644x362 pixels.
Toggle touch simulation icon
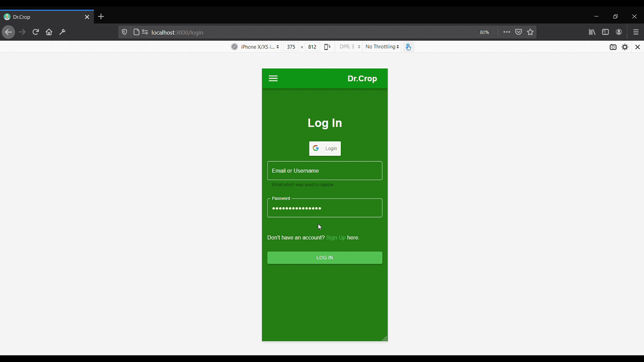click(x=408, y=47)
